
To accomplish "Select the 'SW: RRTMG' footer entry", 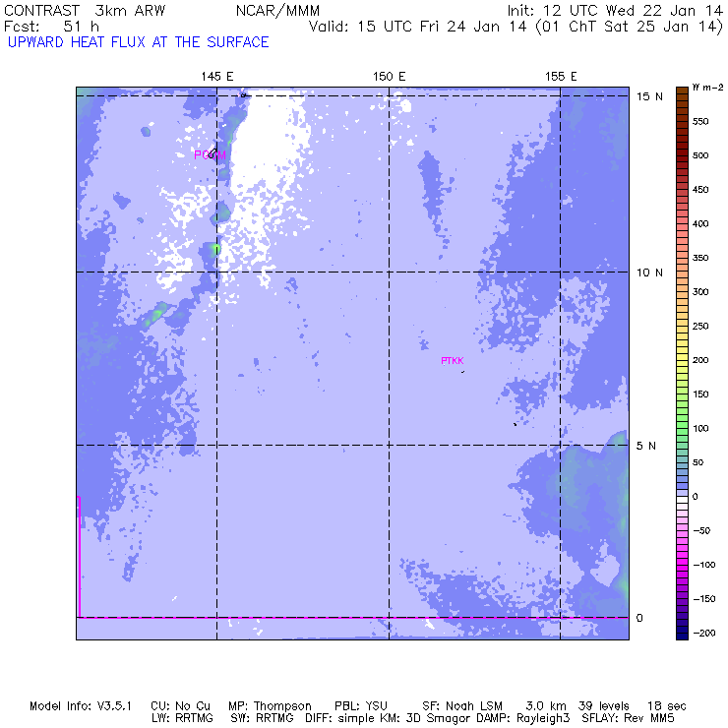I will tap(262, 718).
